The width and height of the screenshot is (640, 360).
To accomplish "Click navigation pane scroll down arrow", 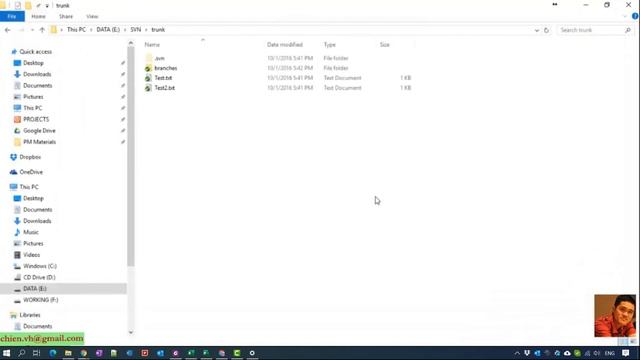I will pyautogui.click(x=131, y=332).
